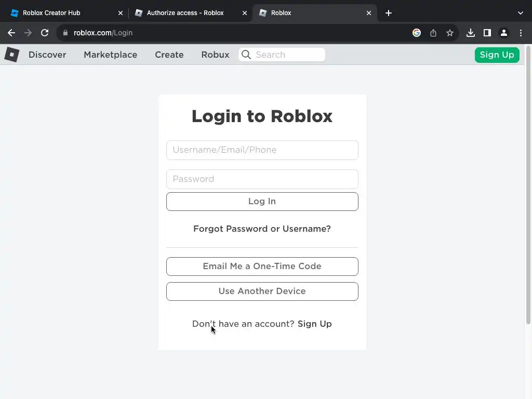Screen dimensions: 532x399
Task: Open the Create menu item
Action: pyautogui.click(x=169, y=55)
